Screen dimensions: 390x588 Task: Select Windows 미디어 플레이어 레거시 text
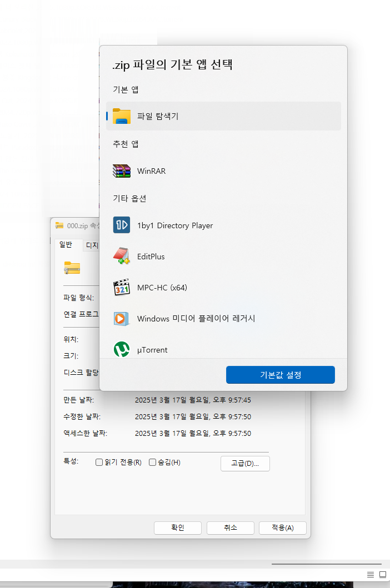[x=196, y=318]
